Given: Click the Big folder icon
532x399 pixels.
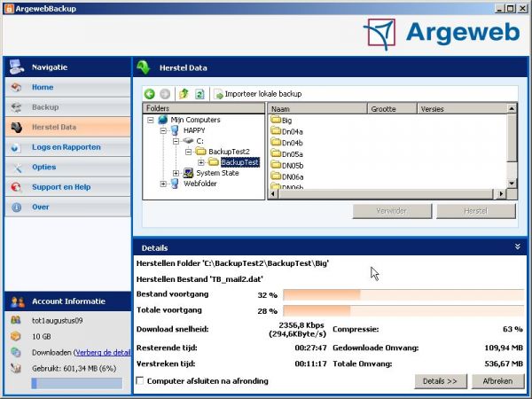Looking at the screenshot, I should tap(276, 120).
